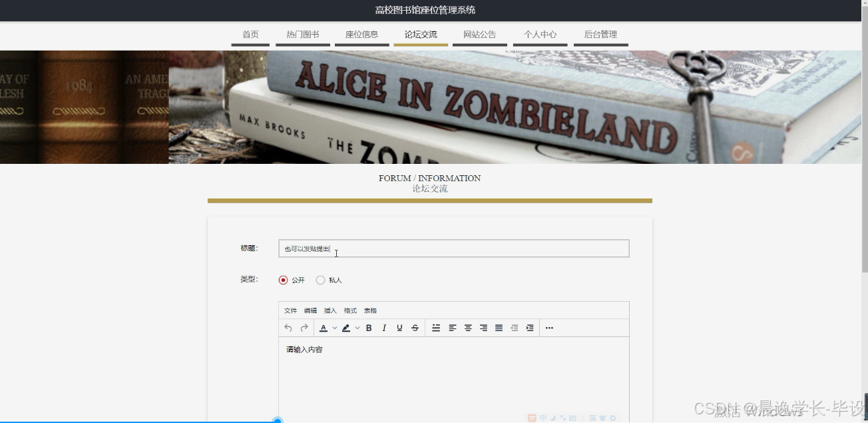Toggle italic formatting
The height and width of the screenshot is (423, 868).
pos(384,328)
